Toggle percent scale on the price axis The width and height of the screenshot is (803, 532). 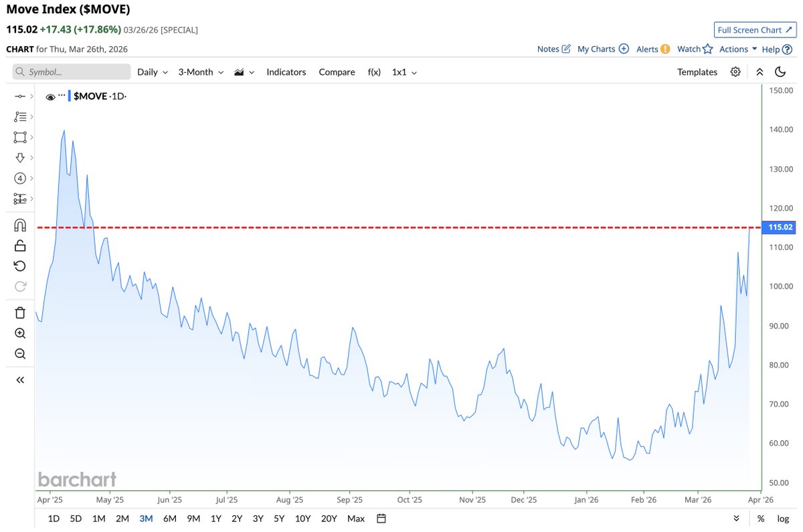760,518
